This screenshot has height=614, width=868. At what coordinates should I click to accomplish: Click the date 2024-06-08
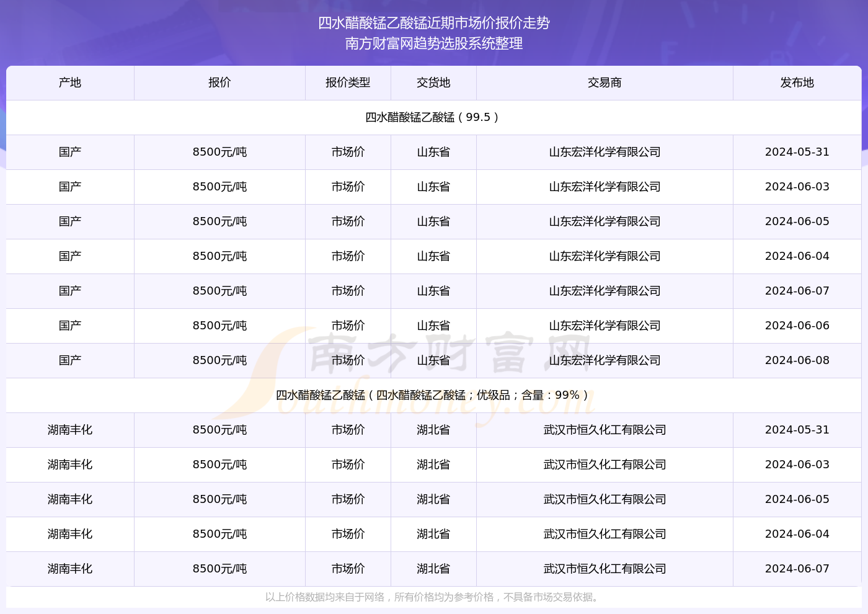coord(797,360)
